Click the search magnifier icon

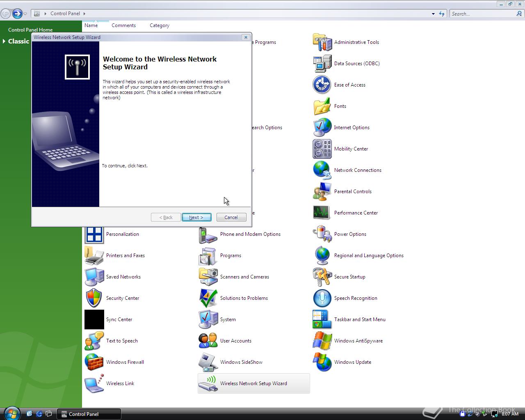[x=519, y=14]
